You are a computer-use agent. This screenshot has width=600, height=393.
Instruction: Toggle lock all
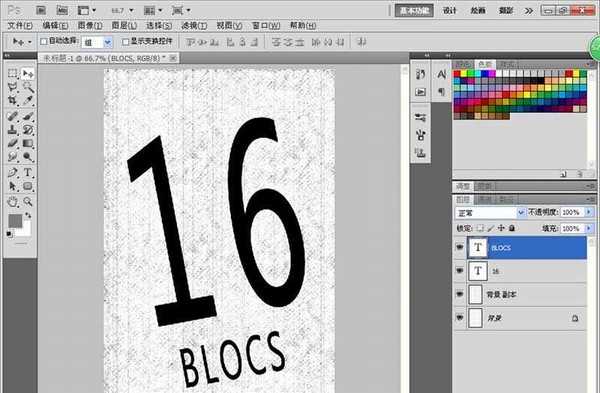pyautogui.click(x=512, y=228)
